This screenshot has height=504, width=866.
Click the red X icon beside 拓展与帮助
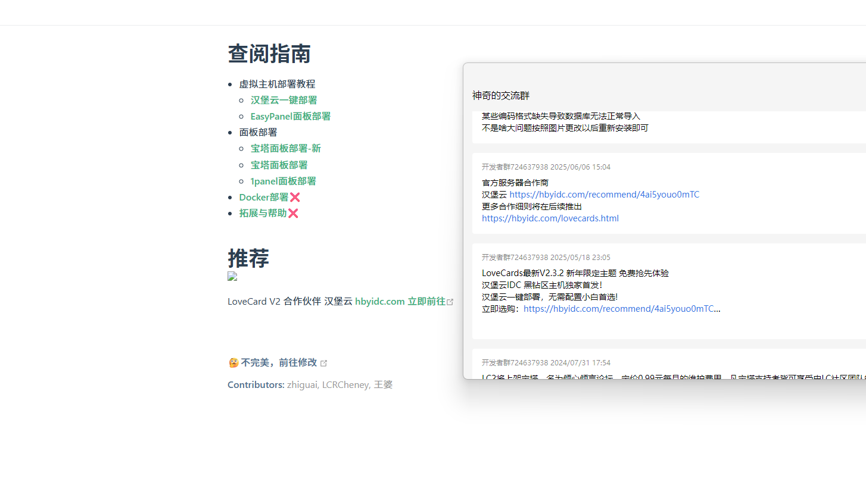click(x=293, y=213)
